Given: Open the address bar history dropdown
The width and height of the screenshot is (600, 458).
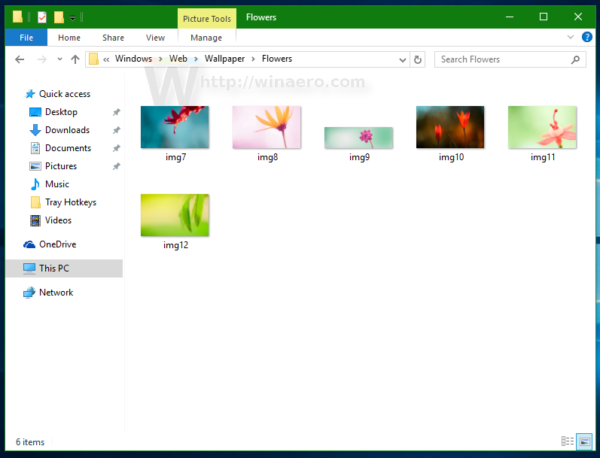Looking at the screenshot, I should (403, 60).
